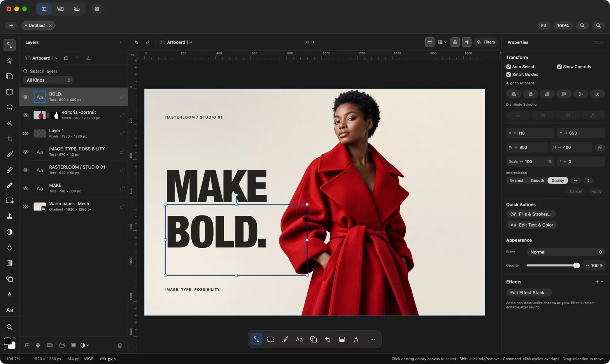610x364 pixels.
Task: Hide the BOLD. text layer
Action: click(26, 97)
